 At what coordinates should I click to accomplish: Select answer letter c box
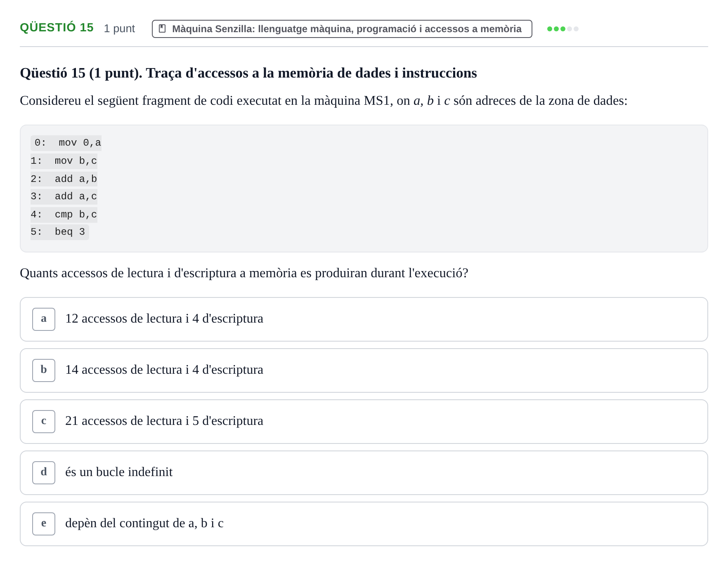(x=44, y=422)
